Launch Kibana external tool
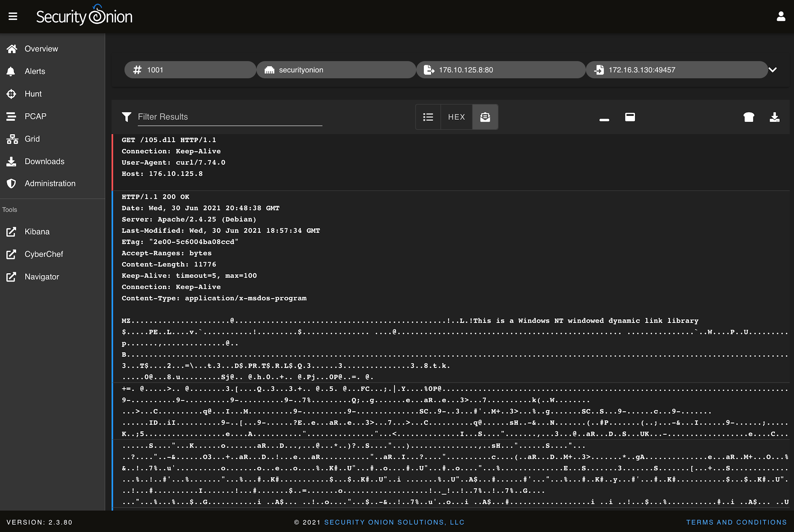 click(x=37, y=232)
